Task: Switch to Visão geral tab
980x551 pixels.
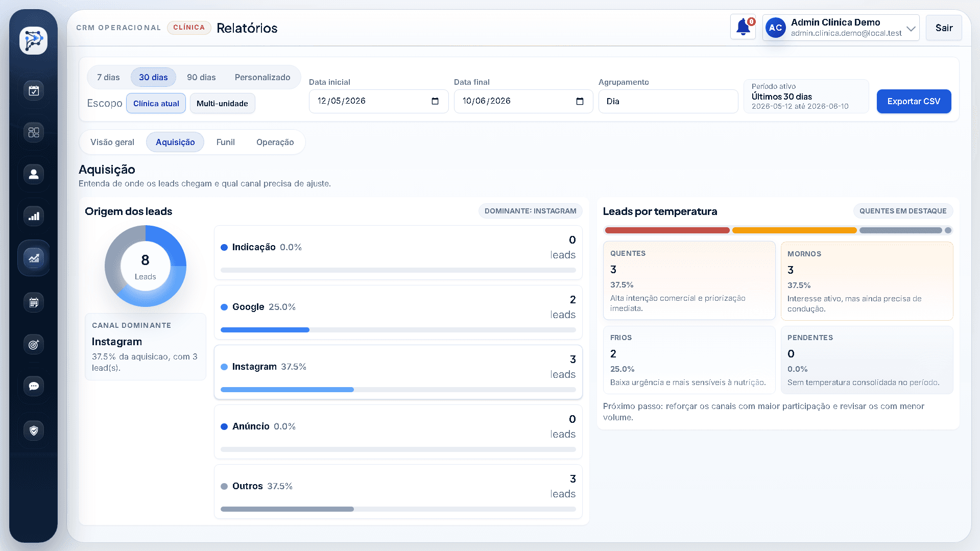Action: 112,142
